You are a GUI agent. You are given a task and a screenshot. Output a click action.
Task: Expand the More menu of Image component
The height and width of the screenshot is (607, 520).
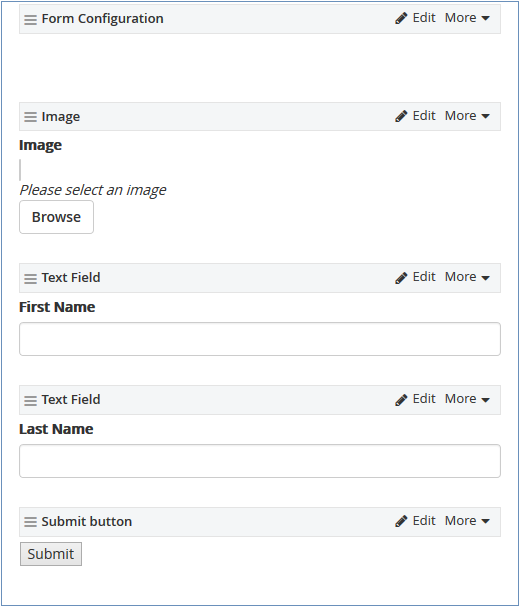click(x=467, y=116)
